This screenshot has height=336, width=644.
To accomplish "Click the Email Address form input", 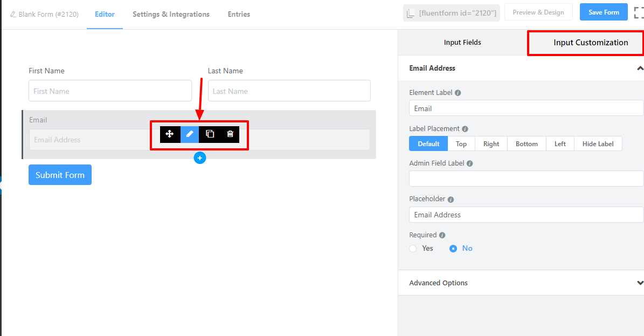I will click(x=199, y=140).
